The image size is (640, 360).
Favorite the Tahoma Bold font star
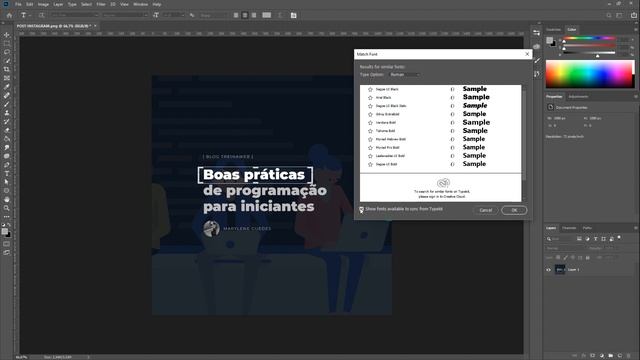[370, 131]
